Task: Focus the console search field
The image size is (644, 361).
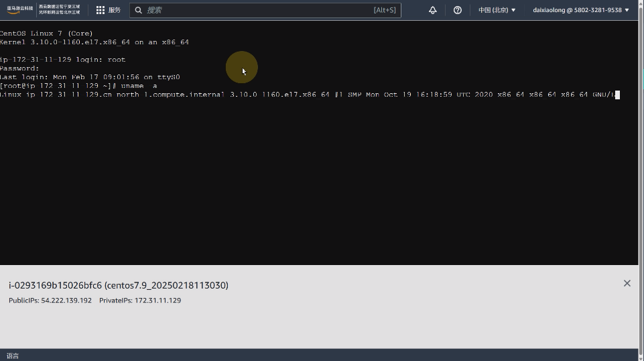Action: coord(265,10)
